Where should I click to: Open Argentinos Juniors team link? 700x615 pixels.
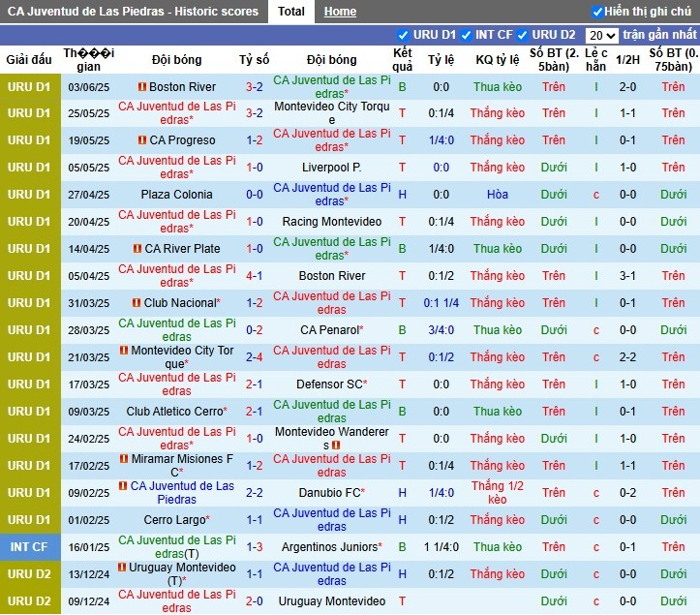(x=329, y=546)
